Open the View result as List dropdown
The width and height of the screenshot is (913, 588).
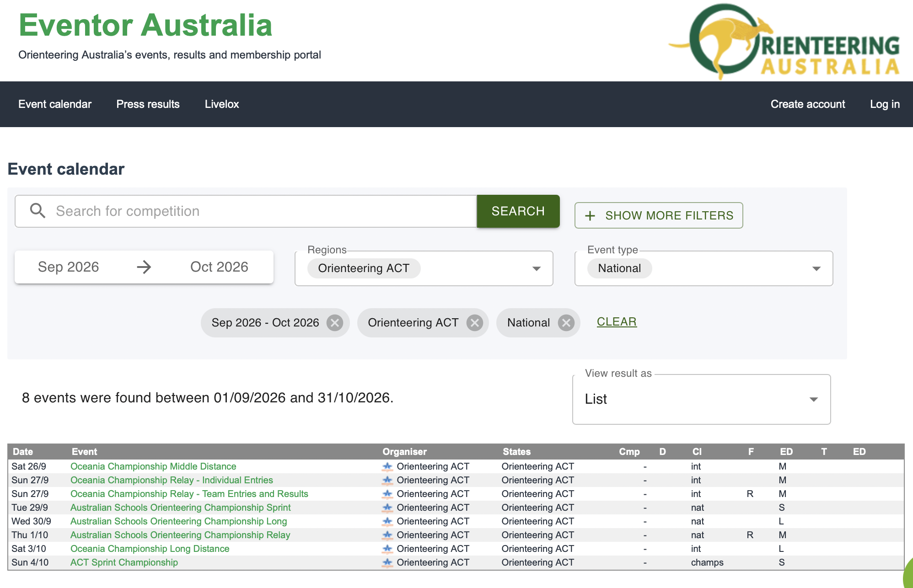(814, 399)
